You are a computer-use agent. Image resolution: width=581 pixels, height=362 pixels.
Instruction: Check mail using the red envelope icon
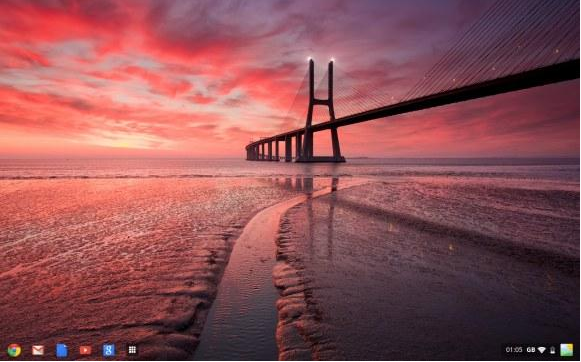[38, 350]
